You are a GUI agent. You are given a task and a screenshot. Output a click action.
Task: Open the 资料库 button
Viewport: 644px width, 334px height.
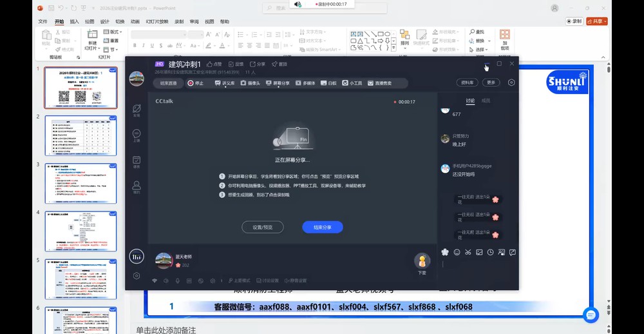coord(467,83)
